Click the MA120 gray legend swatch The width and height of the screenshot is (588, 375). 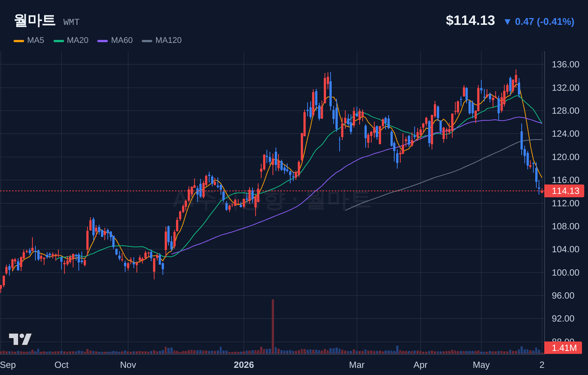pos(147,41)
